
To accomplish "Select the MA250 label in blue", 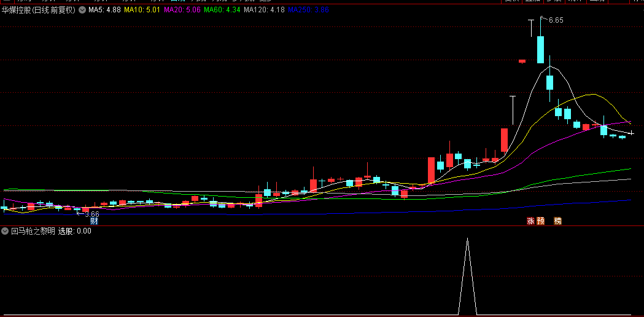I will 308,10.
